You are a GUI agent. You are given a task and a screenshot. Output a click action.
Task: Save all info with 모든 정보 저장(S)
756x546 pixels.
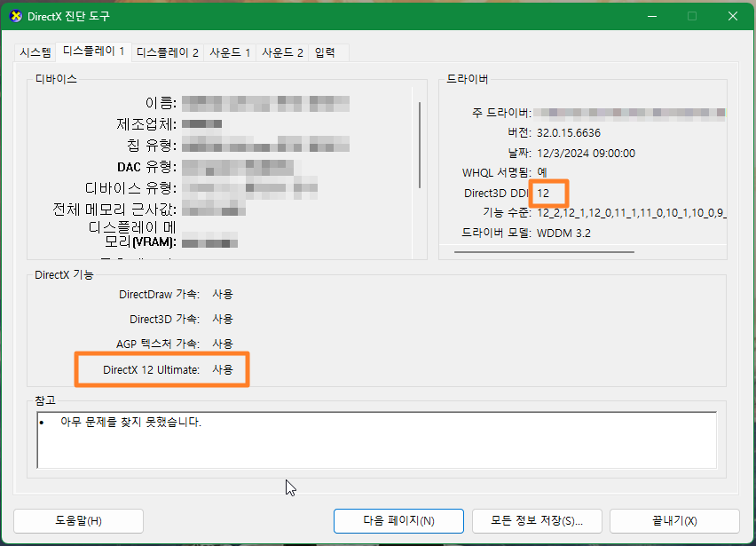point(536,520)
